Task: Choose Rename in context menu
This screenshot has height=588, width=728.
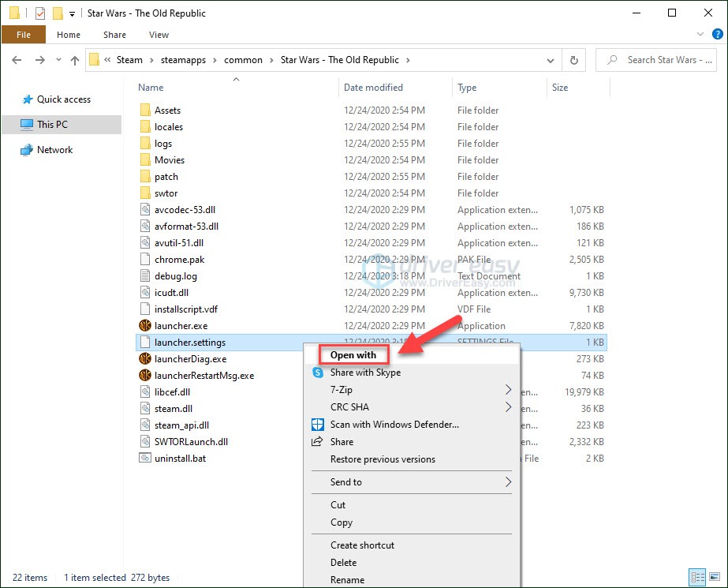Action: click(347, 580)
